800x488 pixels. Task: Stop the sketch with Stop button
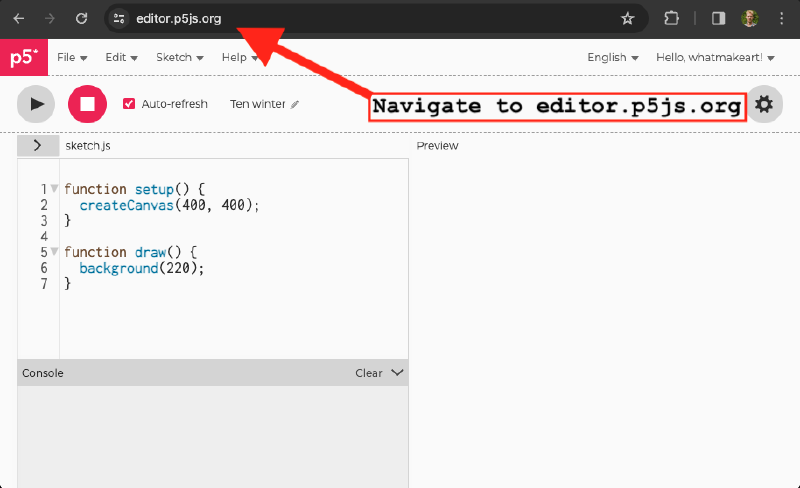pyautogui.click(x=87, y=104)
